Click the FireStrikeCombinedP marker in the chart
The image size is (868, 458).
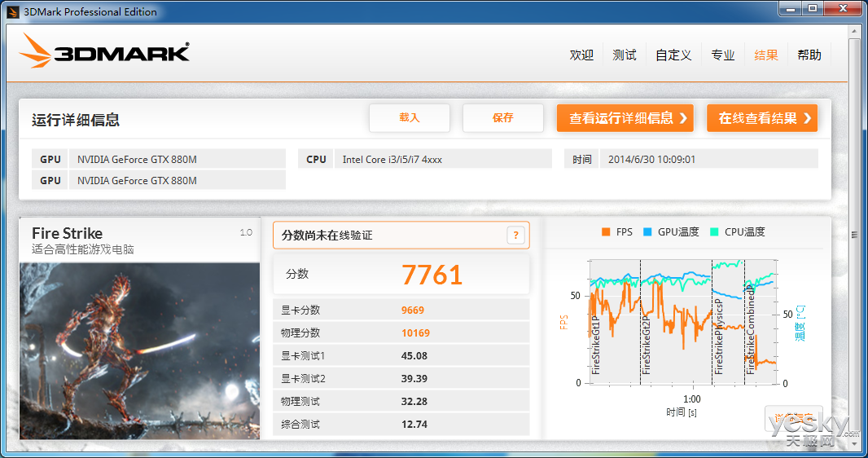tap(751, 329)
